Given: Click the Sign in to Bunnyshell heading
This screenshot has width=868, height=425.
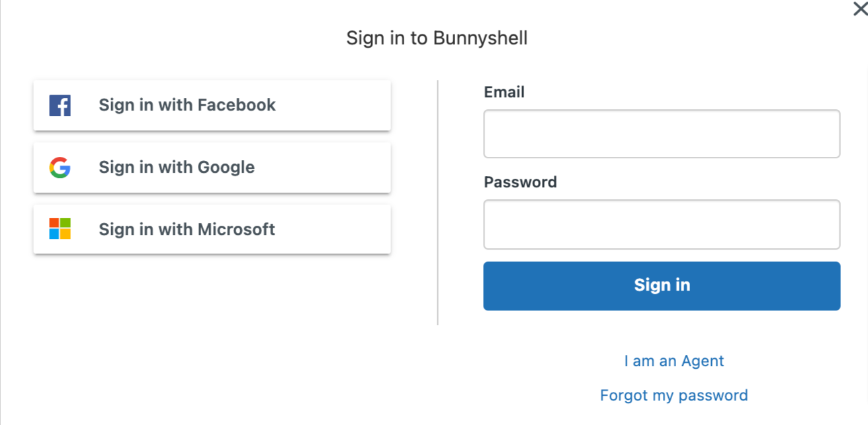Looking at the screenshot, I should [437, 38].
